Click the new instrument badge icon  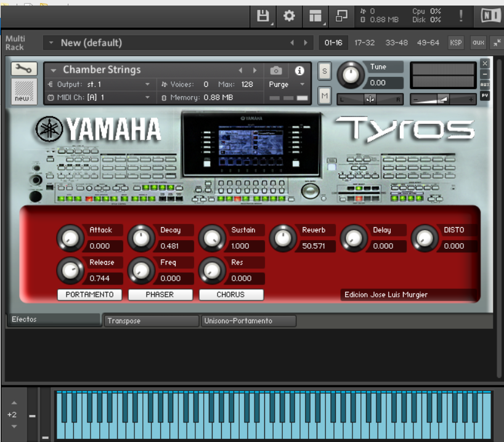[x=24, y=91]
